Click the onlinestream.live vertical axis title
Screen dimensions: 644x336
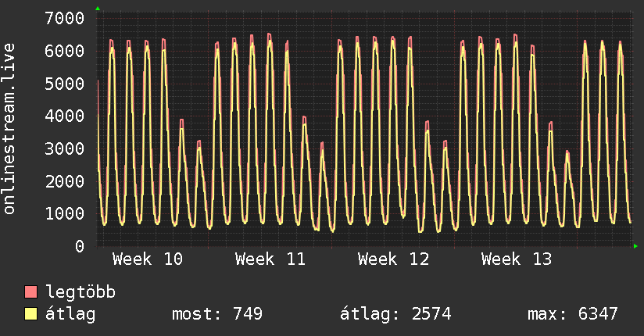click(9, 129)
